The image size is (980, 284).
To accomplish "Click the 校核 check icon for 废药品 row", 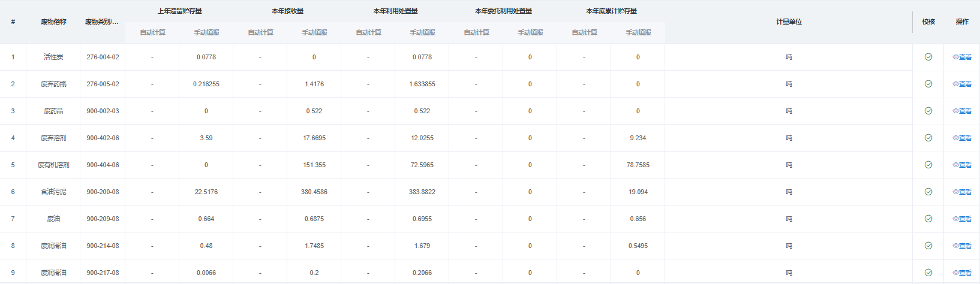I will click(x=928, y=111).
